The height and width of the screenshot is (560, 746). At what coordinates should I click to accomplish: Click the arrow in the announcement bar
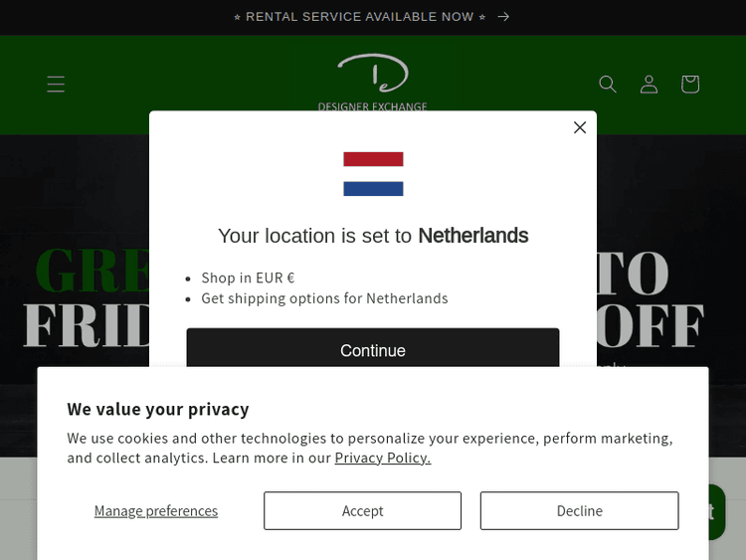coord(503,17)
